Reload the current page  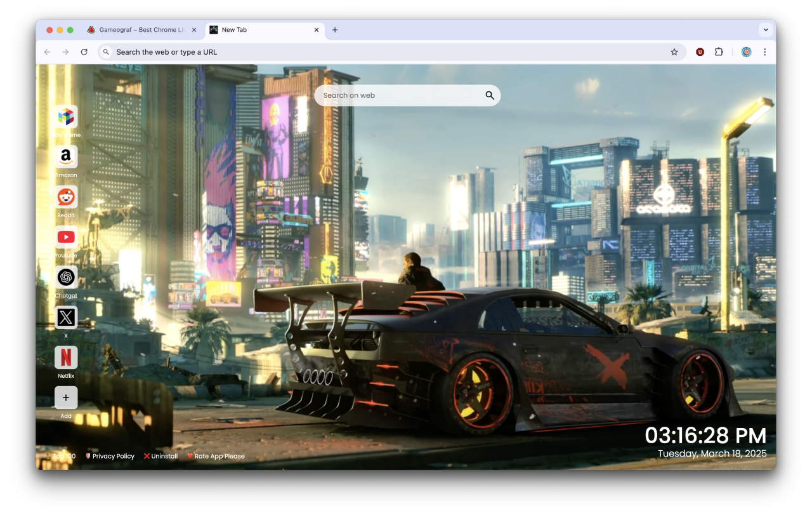[x=84, y=52]
